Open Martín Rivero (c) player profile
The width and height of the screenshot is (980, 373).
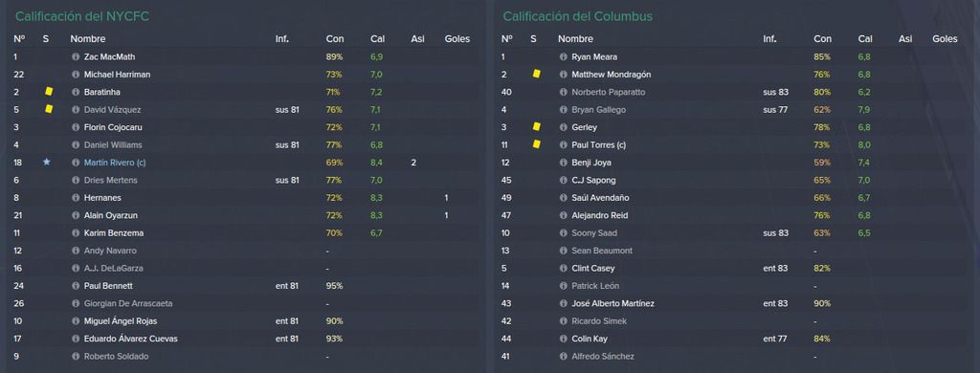115,163
